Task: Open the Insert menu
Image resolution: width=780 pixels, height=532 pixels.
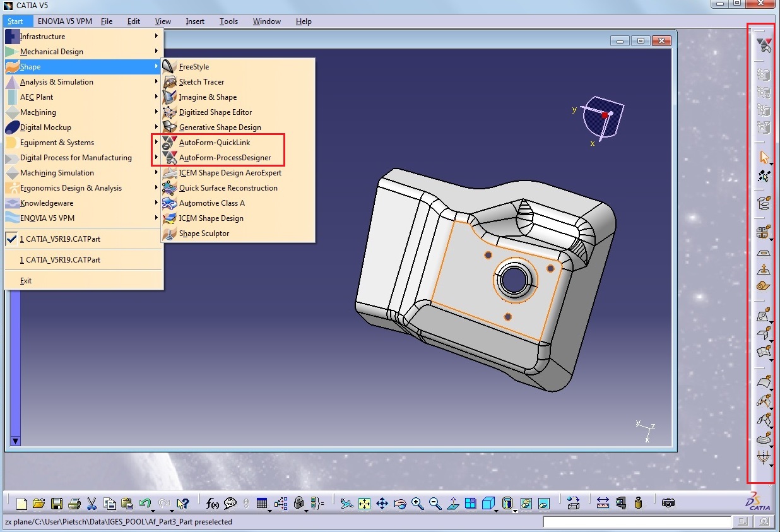Action: 195,21
